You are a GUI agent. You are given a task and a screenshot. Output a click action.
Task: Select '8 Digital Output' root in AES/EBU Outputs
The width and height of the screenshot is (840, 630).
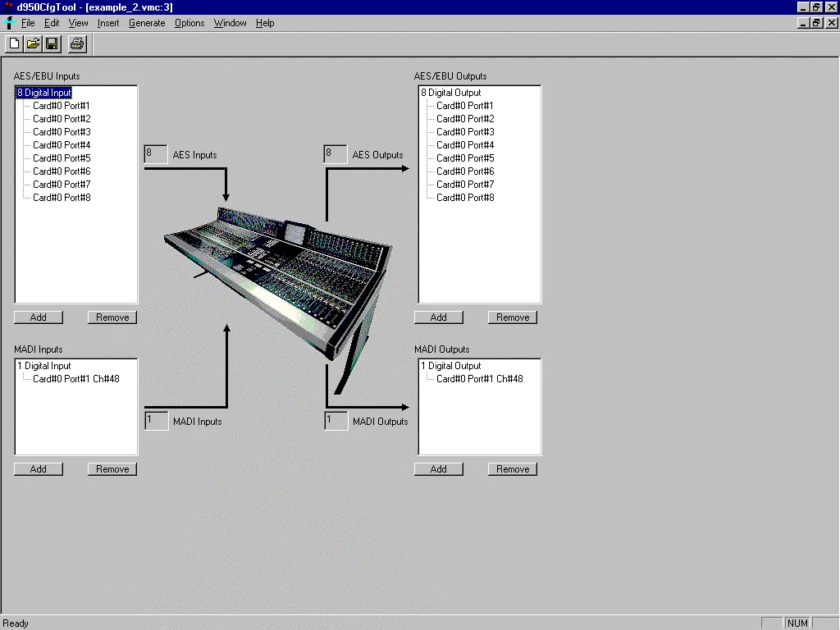[x=451, y=93]
